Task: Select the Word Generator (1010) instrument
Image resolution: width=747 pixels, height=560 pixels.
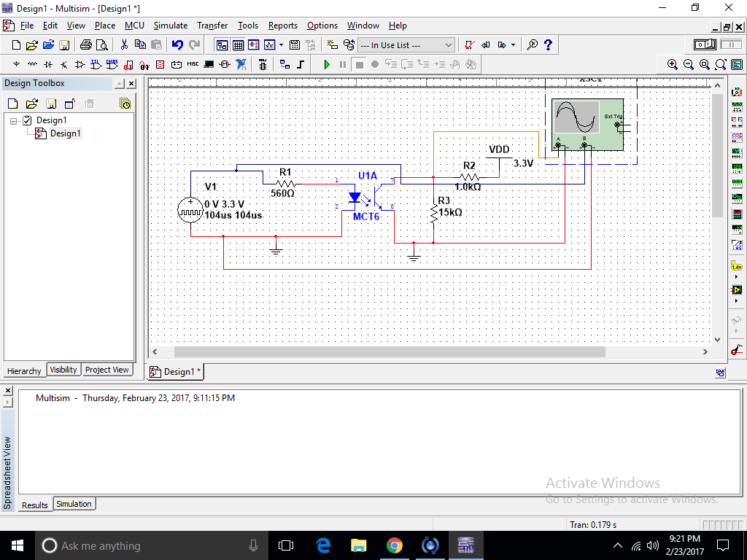Action: pyautogui.click(x=737, y=183)
